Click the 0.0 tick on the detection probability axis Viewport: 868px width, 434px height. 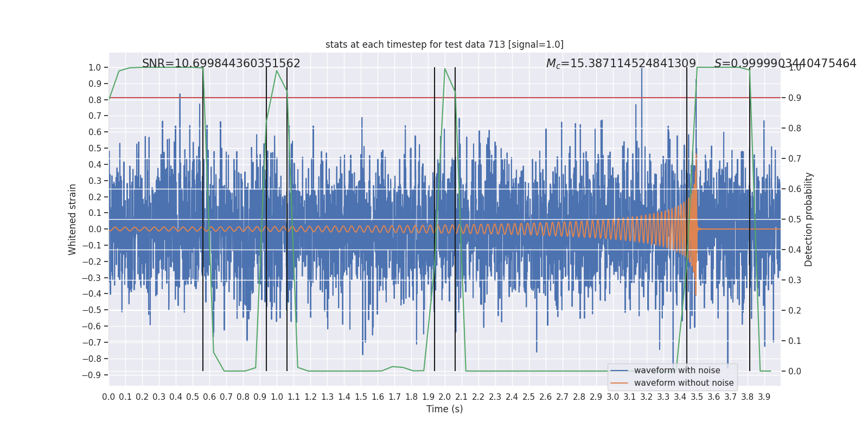pos(795,372)
